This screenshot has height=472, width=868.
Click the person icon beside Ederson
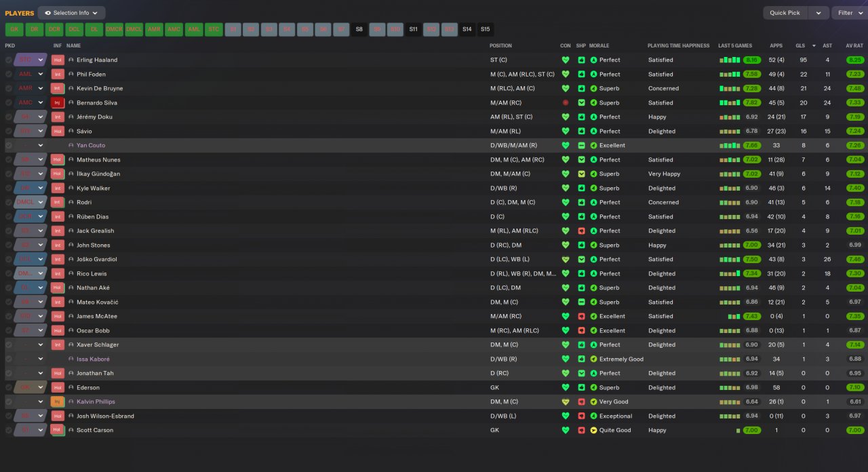pyautogui.click(x=71, y=387)
